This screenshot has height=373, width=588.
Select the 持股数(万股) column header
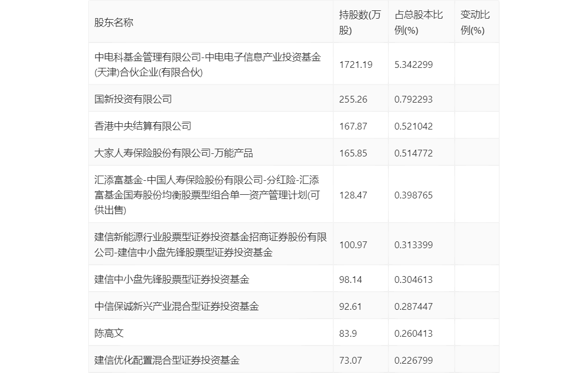click(x=360, y=22)
